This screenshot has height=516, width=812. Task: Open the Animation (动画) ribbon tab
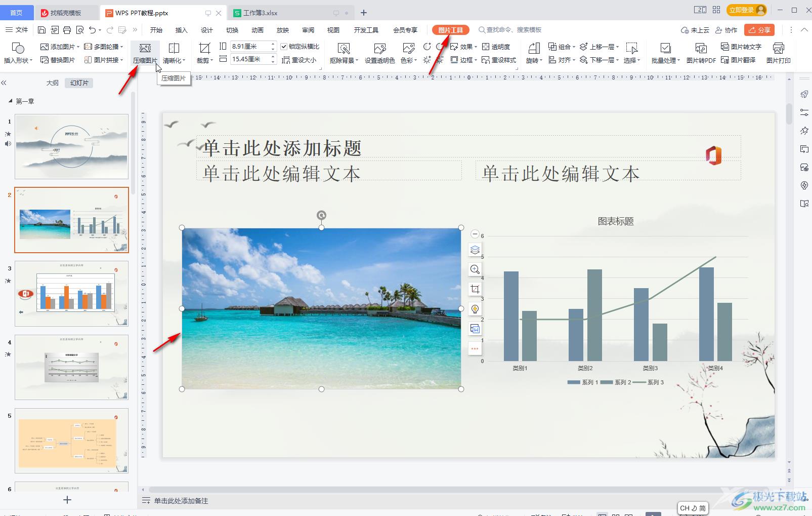258,30
